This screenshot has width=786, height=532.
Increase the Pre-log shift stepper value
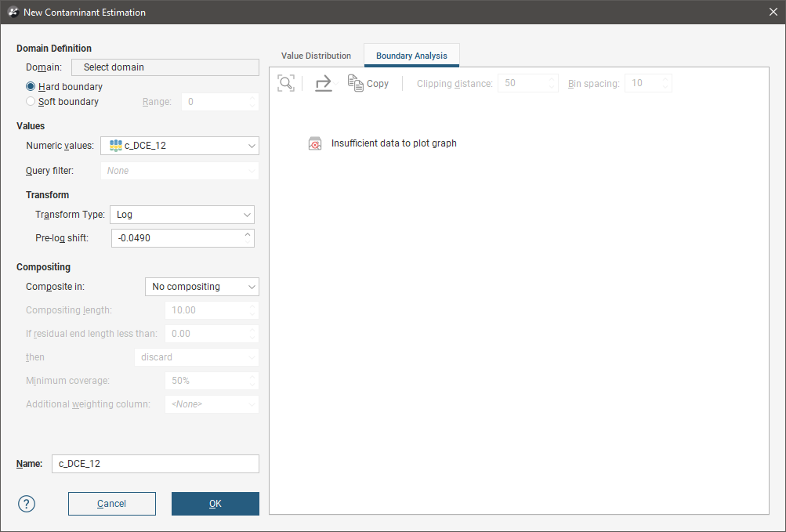[x=248, y=234]
